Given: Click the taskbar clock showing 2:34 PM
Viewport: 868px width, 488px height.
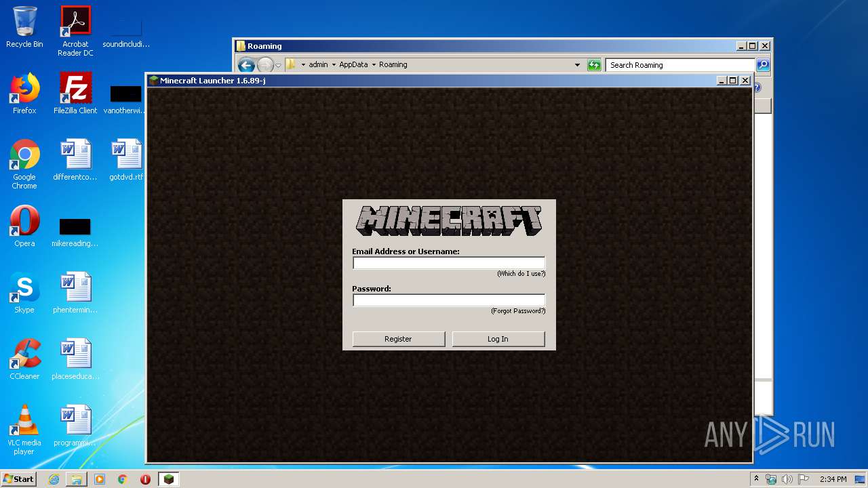Looking at the screenshot, I should coord(833,479).
